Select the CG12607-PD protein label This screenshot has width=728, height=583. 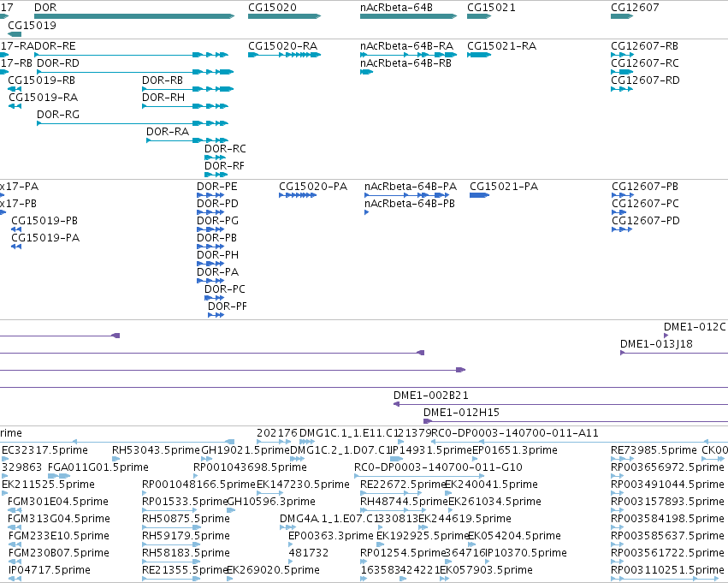(646, 221)
